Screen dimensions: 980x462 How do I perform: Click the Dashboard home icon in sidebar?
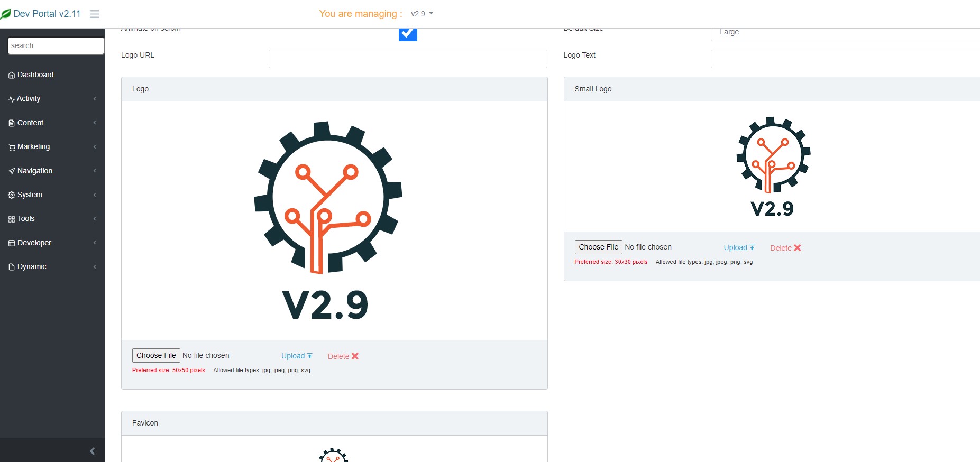tap(12, 75)
